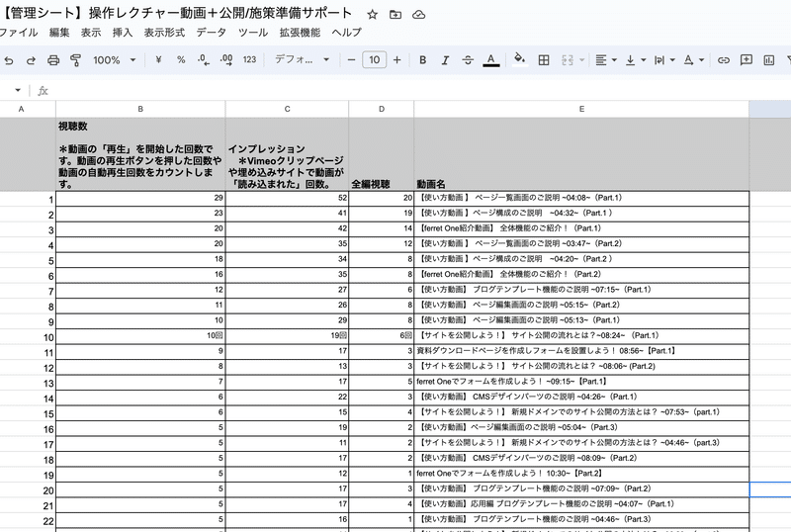Print the spreadsheet using printer icon
Image resolution: width=791 pixels, height=532 pixels.
coord(53,60)
